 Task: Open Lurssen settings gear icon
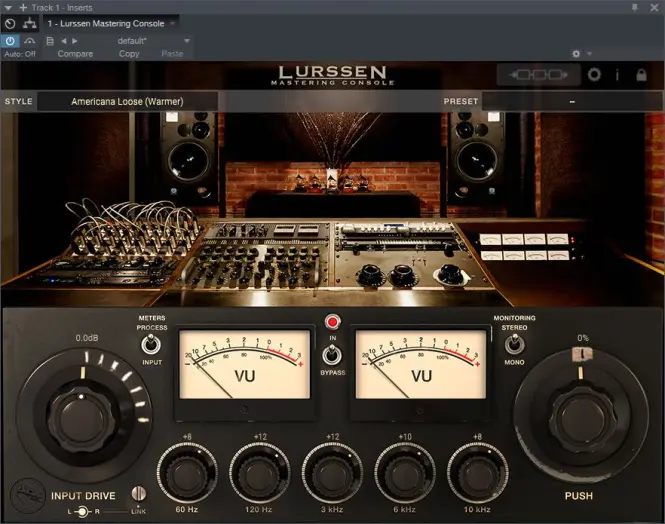594,75
